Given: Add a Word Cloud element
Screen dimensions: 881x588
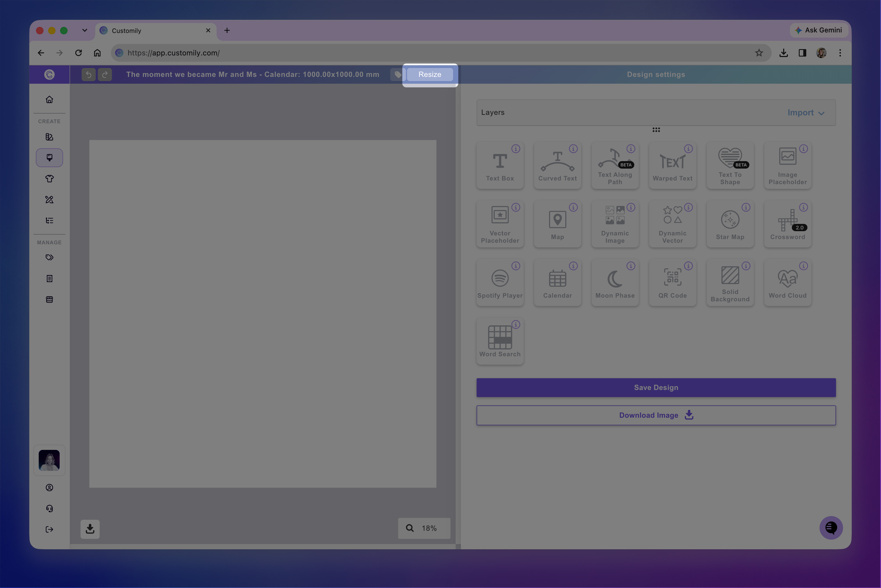Looking at the screenshot, I should pyautogui.click(x=788, y=282).
